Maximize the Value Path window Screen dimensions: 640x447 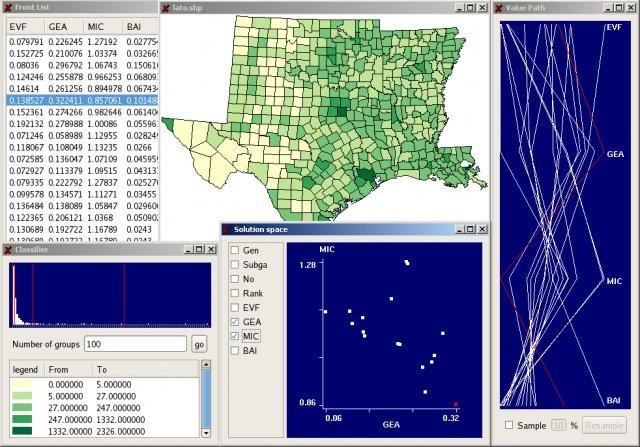click(619, 7)
